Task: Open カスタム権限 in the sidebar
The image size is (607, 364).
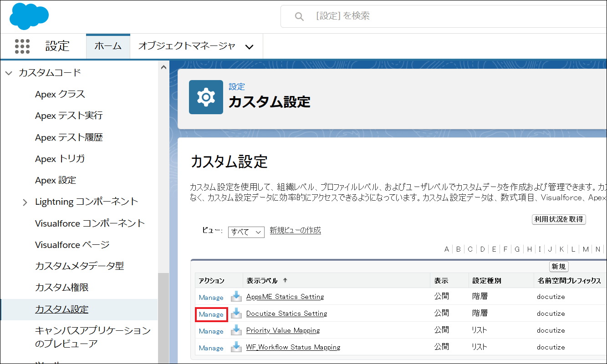Action: tap(61, 287)
